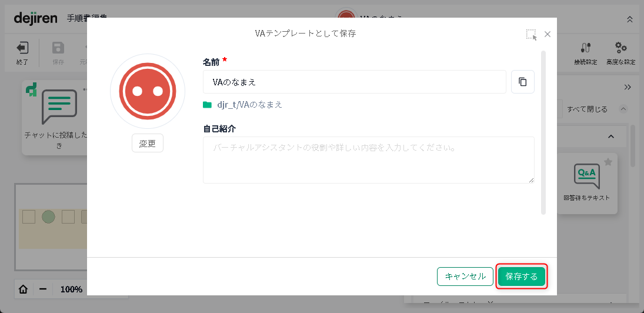Click the copy icon beside the name field
The height and width of the screenshot is (313, 644).
(522, 82)
